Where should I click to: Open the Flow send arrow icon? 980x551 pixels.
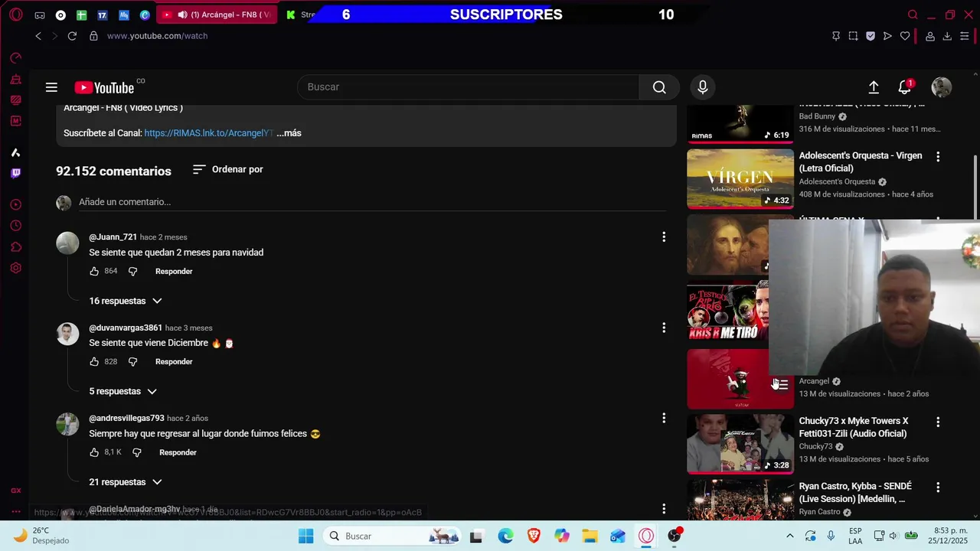887,36
